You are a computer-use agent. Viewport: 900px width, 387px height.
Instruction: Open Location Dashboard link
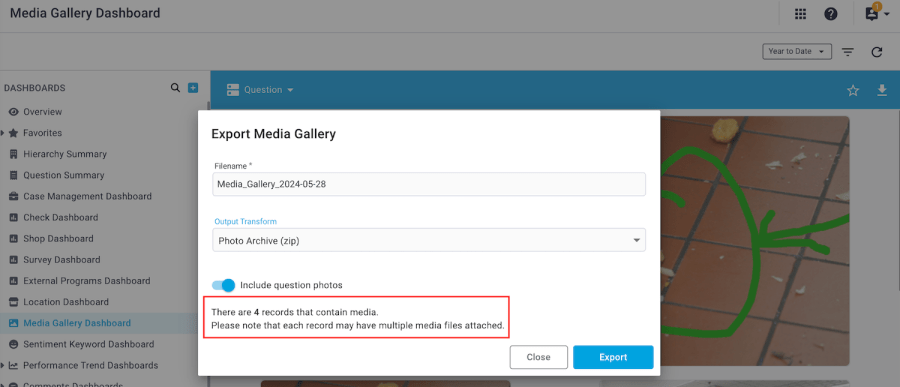(x=66, y=302)
